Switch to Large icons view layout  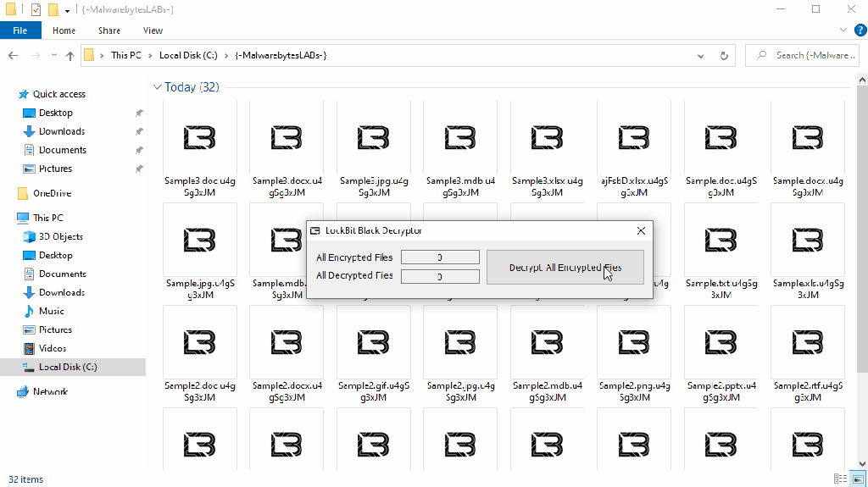click(x=858, y=479)
